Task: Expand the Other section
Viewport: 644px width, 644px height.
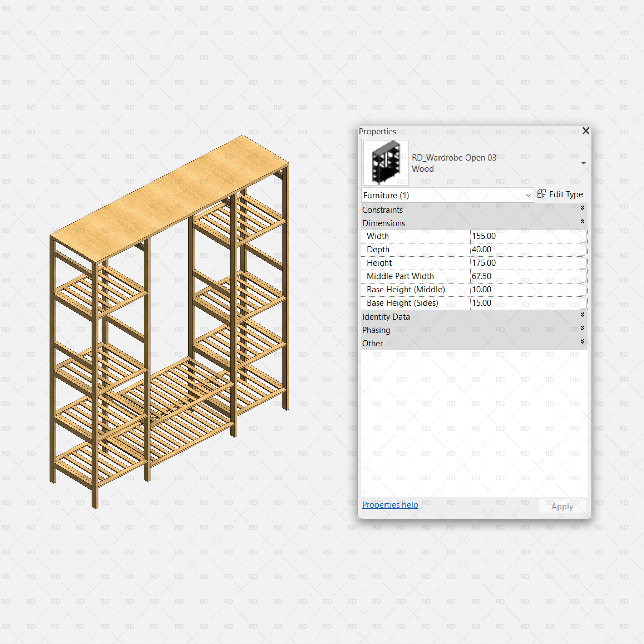Action: pos(582,341)
